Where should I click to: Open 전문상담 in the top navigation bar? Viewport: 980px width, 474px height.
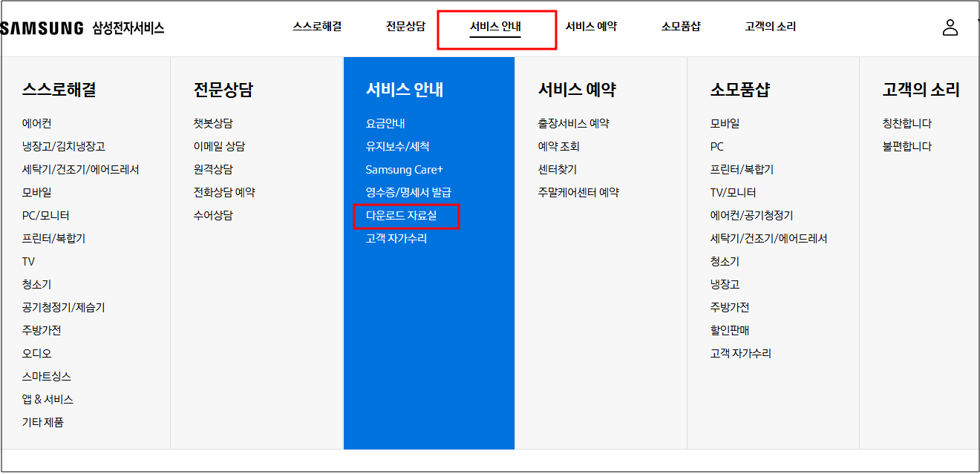(405, 27)
